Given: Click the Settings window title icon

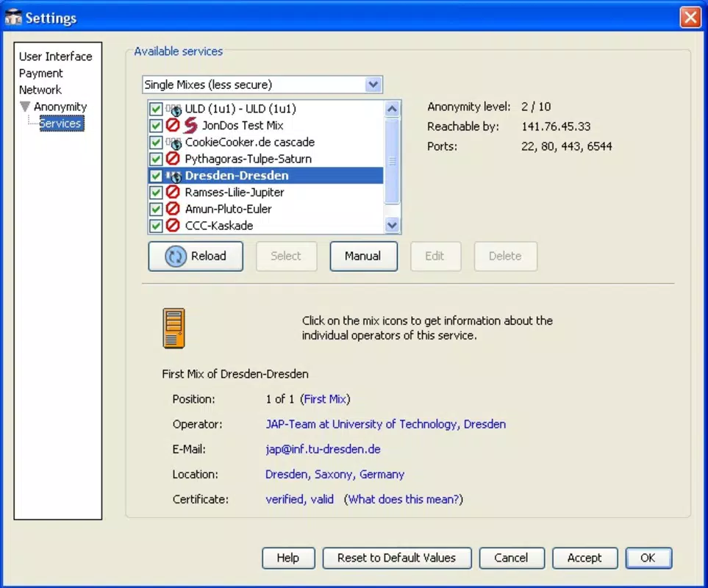Looking at the screenshot, I should point(12,18).
